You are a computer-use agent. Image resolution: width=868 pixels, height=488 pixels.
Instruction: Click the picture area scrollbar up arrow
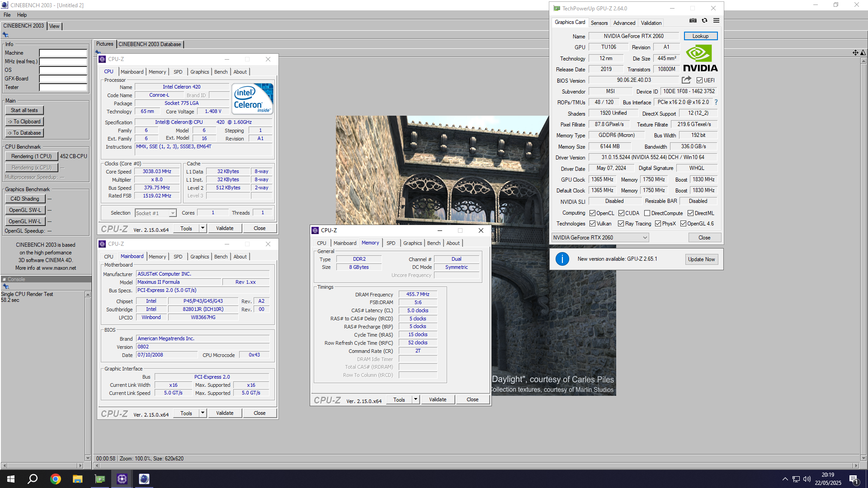pyautogui.click(x=863, y=61)
